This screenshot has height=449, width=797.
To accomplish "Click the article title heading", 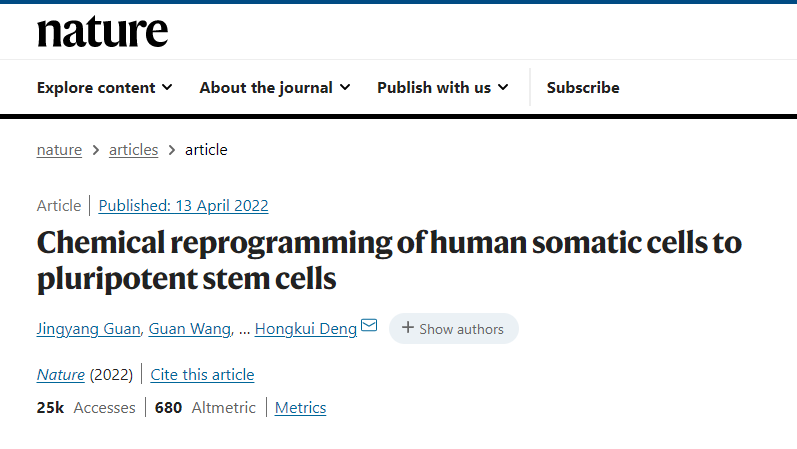I will click(389, 260).
